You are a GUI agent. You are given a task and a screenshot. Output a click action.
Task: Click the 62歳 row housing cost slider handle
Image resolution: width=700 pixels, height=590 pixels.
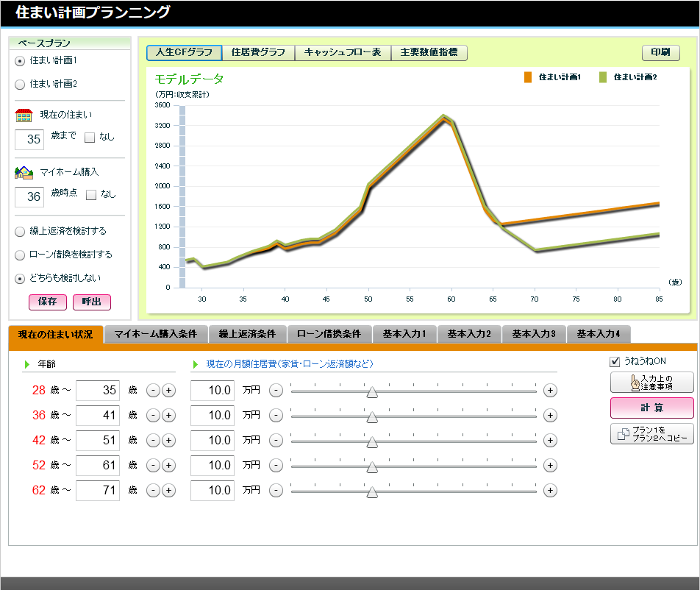coord(372,492)
